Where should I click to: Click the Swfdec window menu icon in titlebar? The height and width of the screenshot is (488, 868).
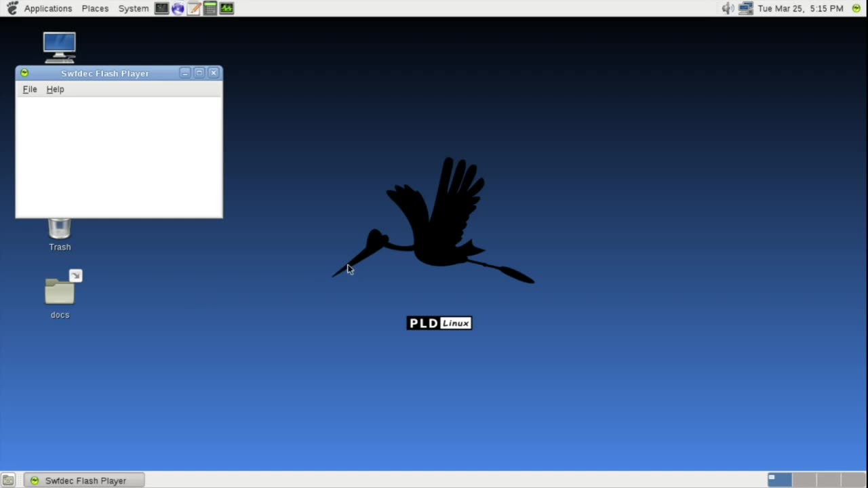point(24,73)
